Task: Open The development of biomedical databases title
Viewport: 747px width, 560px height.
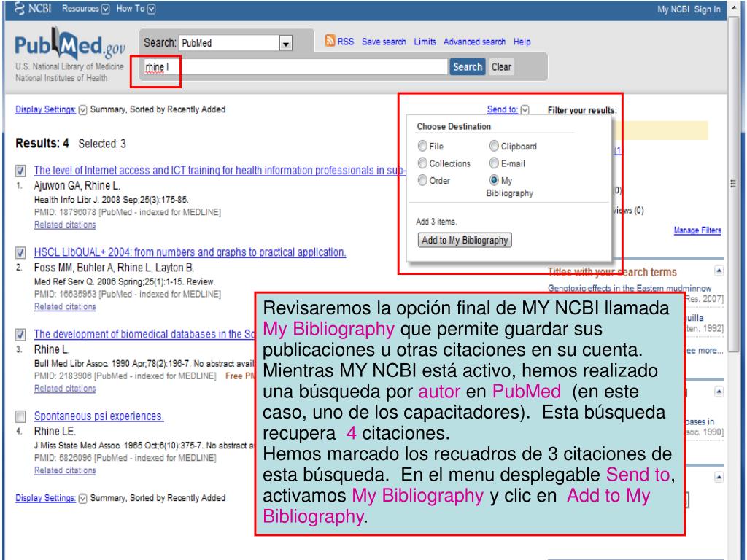Action: click(144, 334)
